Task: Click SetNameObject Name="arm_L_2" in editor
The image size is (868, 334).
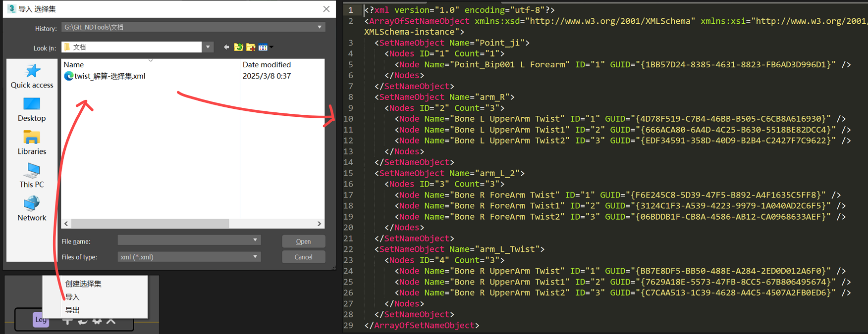Action: click(449, 174)
